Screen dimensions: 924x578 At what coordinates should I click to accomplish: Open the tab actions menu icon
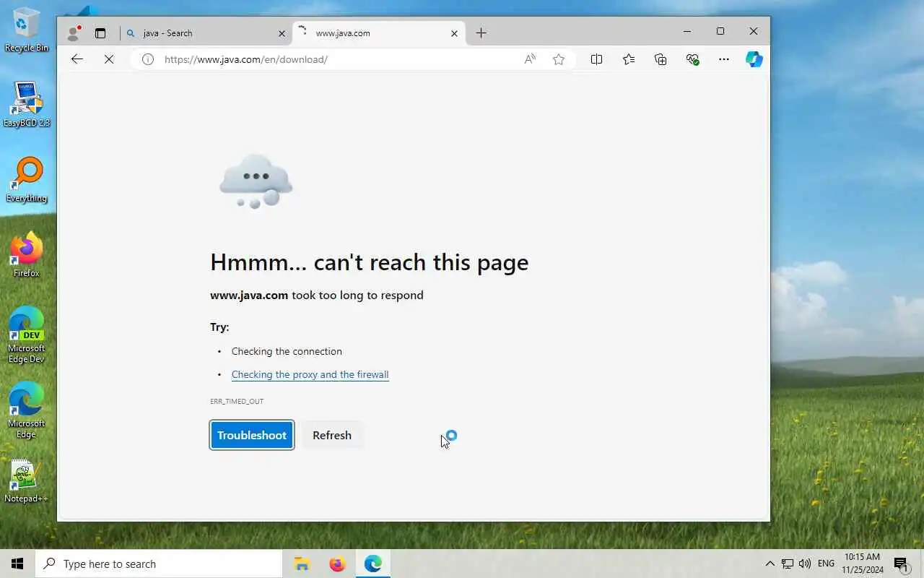click(x=100, y=33)
